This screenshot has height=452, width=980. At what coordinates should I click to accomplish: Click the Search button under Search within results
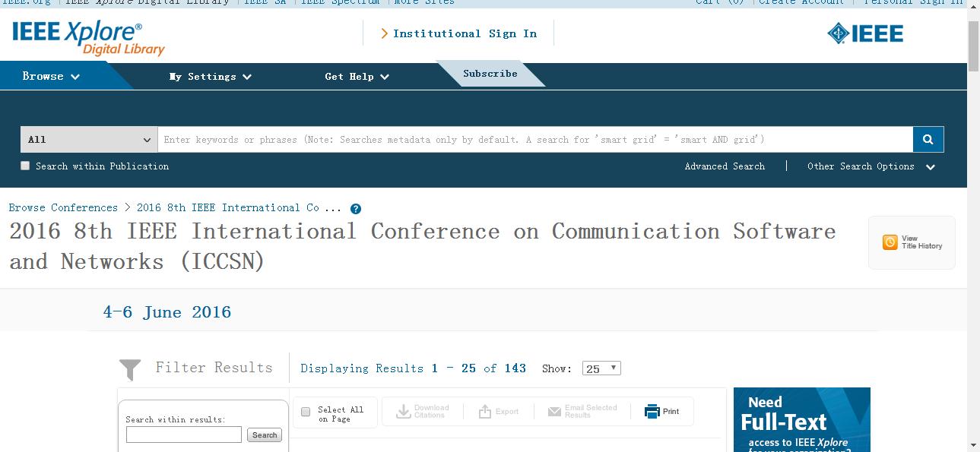pyautogui.click(x=265, y=435)
